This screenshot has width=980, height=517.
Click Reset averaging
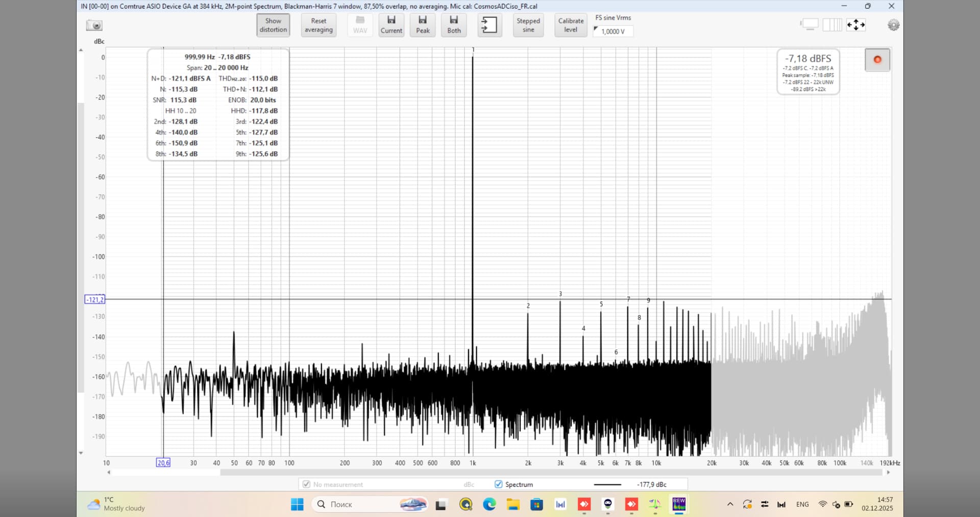pyautogui.click(x=318, y=25)
